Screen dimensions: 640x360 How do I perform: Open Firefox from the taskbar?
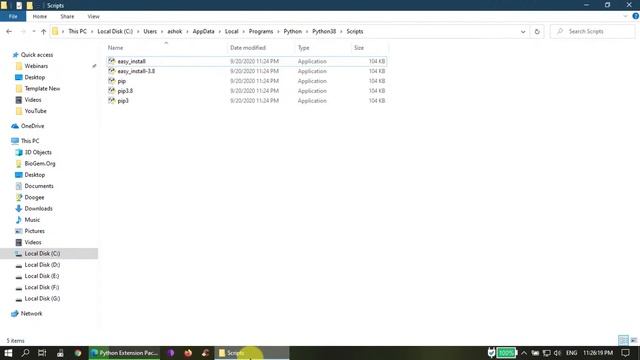pyautogui.click(x=188, y=353)
